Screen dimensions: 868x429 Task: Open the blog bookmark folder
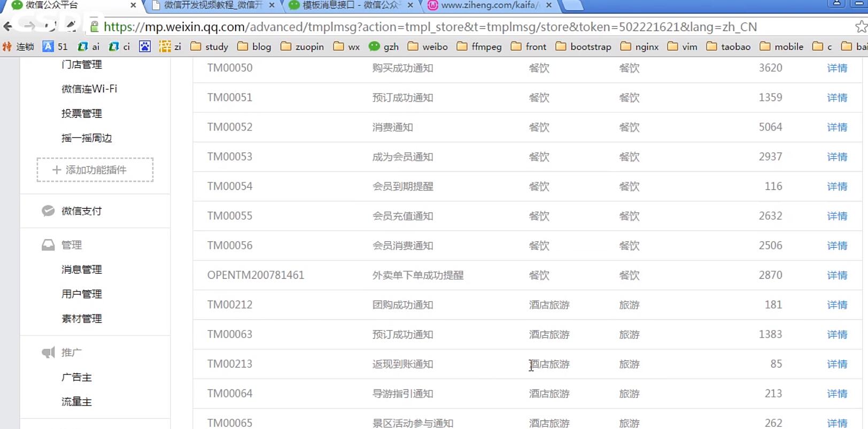click(x=254, y=47)
